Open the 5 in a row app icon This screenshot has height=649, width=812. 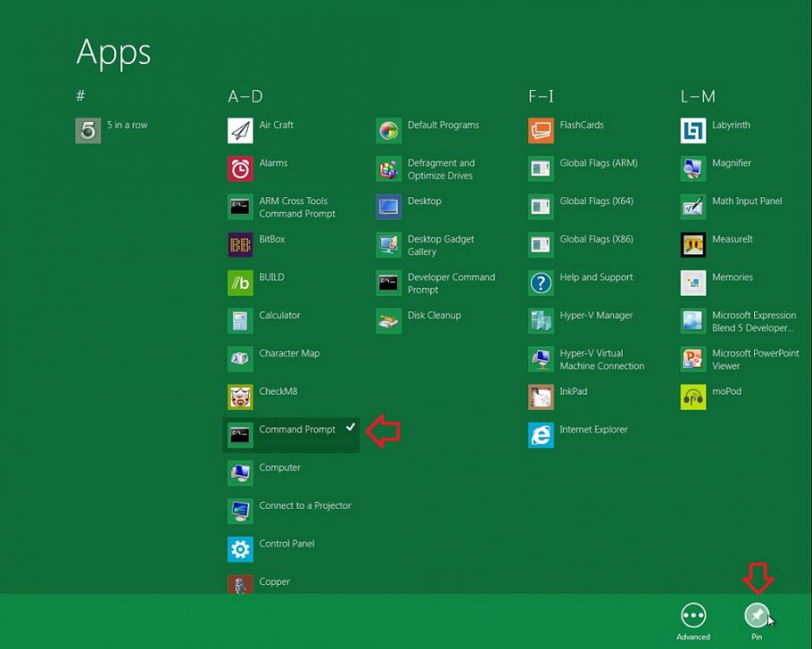88,130
